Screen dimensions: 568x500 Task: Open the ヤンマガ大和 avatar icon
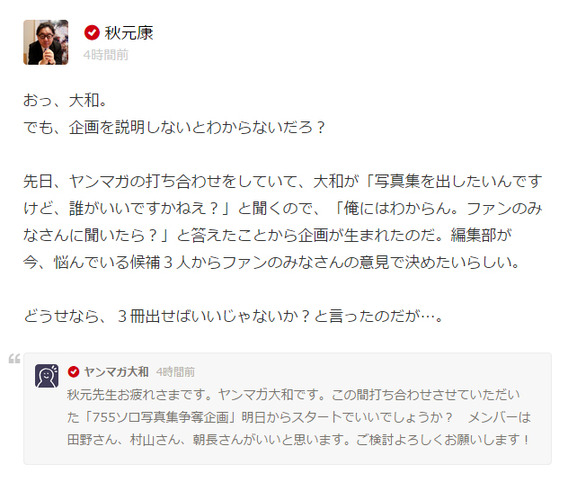pyautogui.click(x=47, y=376)
